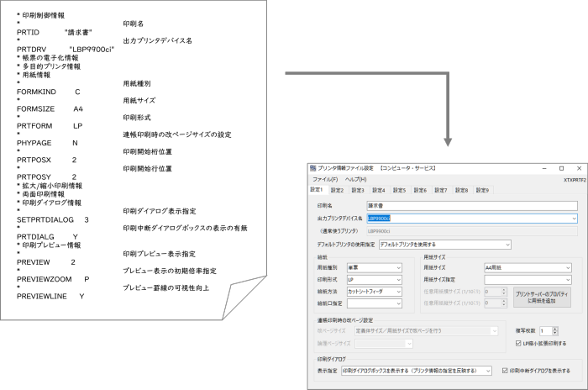Click the SETPRTDIALOG 3 line in document
Image resolution: width=588 pixels, height=390 pixels.
[53, 220]
